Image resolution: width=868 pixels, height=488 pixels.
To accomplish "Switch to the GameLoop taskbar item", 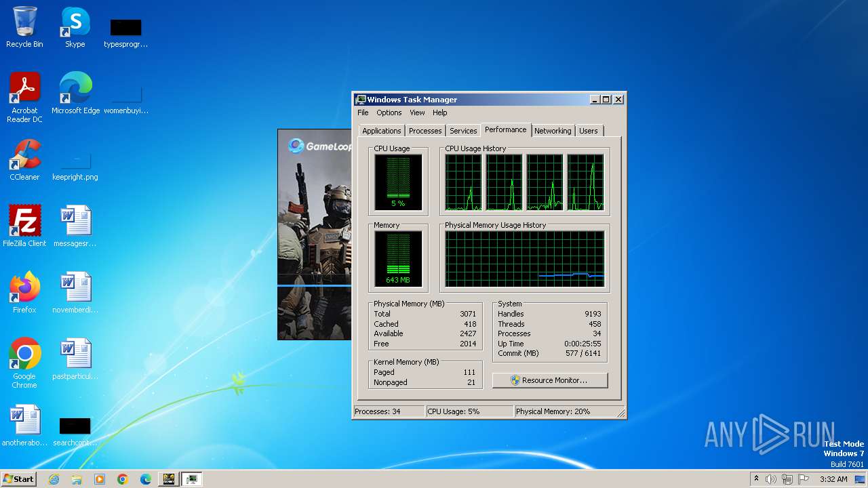I will point(169,479).
